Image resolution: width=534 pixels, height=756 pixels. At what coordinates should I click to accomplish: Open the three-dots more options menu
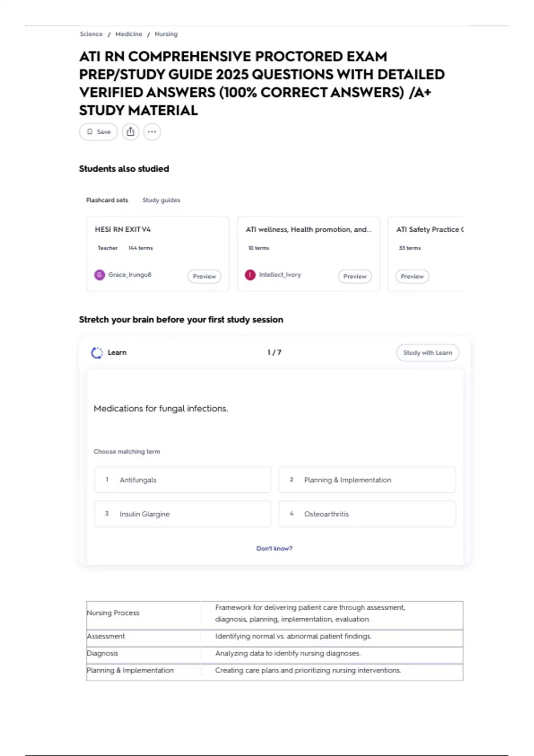(152, 132)
